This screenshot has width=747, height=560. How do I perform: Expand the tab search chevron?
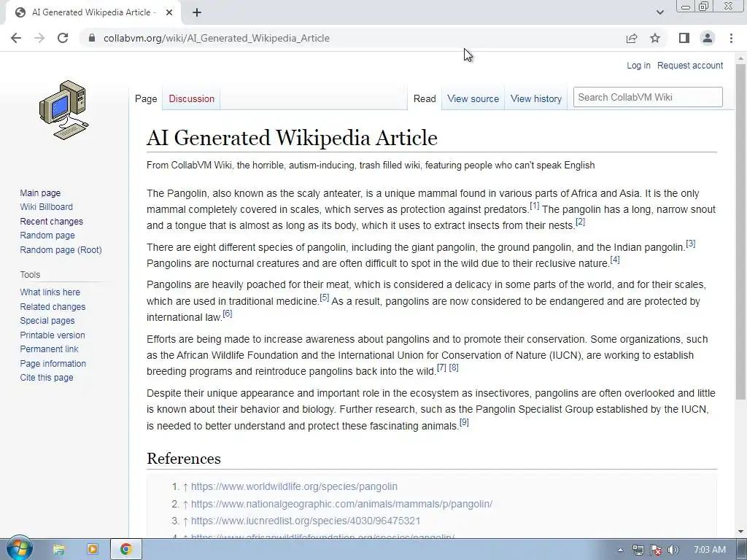point(659,12)
